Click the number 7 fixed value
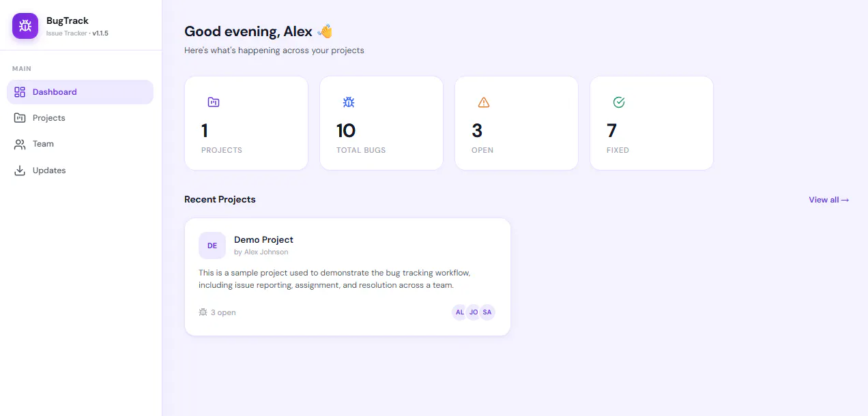The height and width of the screenshot is (416, 868). click(x=611, y=130)
